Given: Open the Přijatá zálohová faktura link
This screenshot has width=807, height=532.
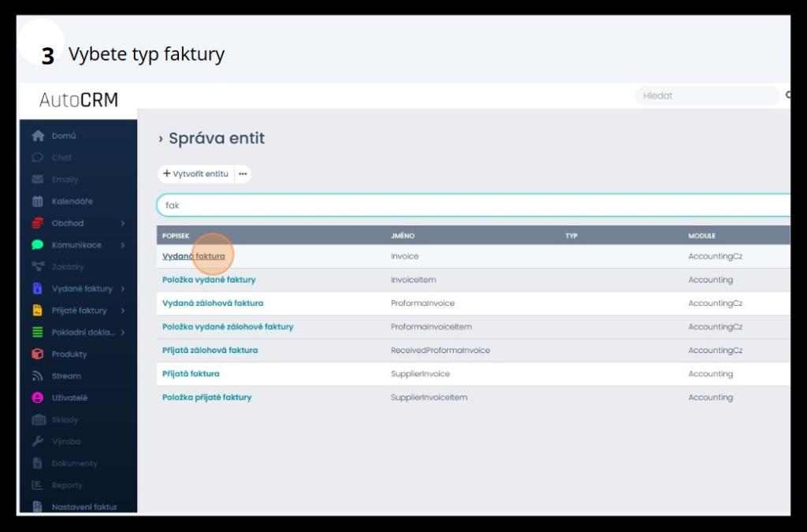Looking at the screenshot, I should click(x=210, y=351).
